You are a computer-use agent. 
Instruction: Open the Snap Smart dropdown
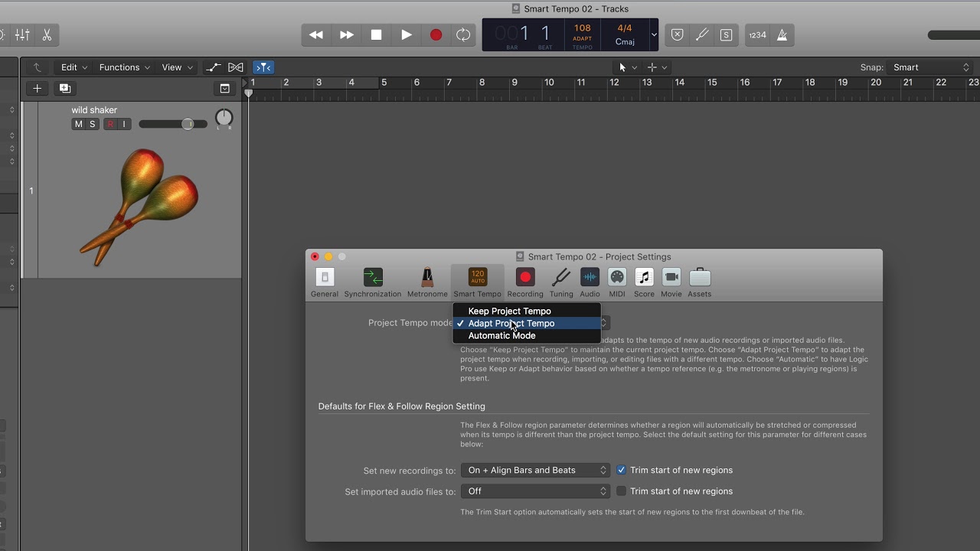[x=930, y=67]
